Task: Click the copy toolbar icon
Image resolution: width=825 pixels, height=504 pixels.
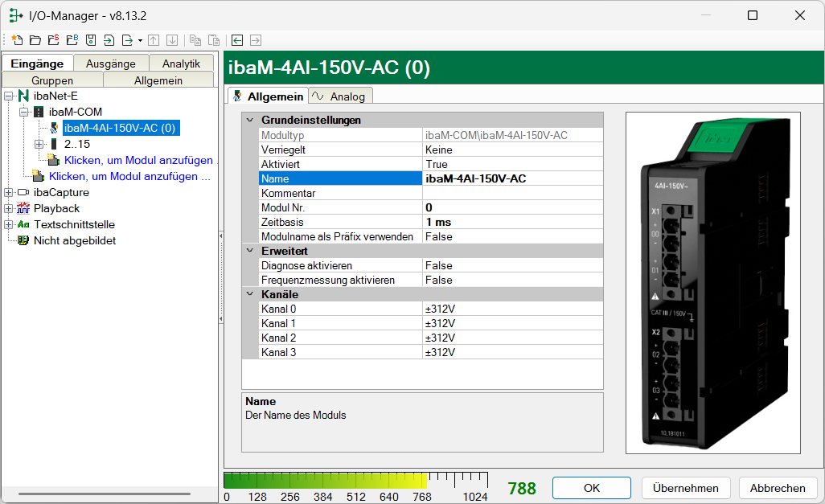Action: tap(195, 40)
